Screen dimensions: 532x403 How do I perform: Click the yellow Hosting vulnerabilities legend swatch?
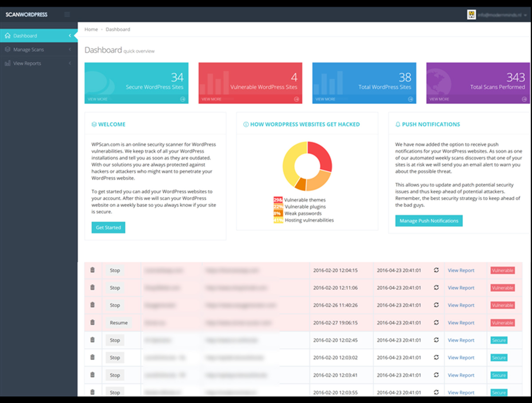[278, 220]
